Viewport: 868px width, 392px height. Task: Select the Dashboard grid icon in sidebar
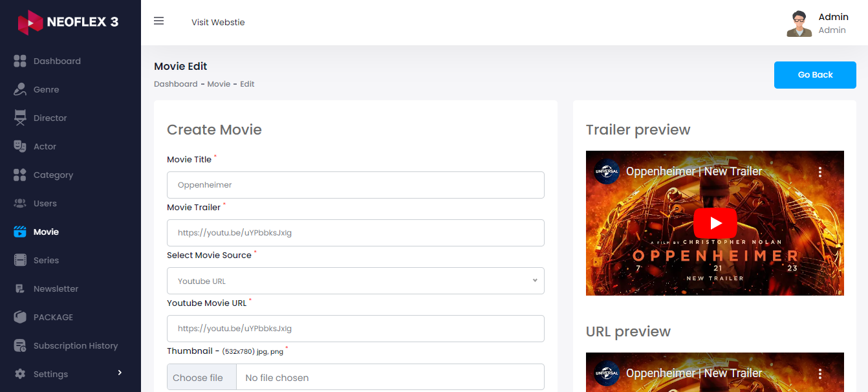[21, 61]
